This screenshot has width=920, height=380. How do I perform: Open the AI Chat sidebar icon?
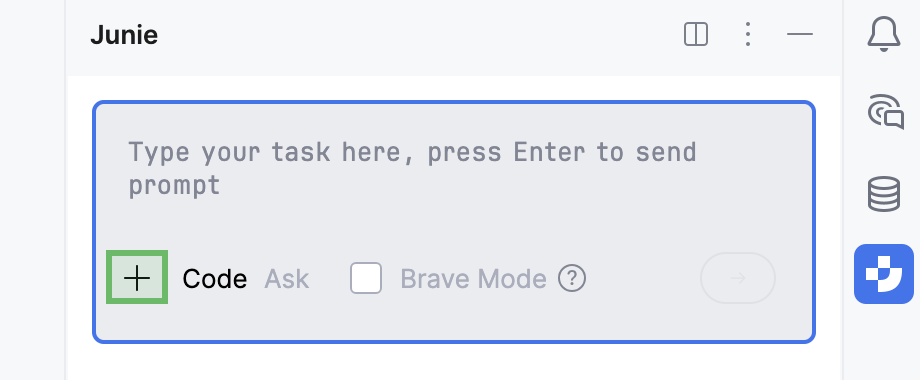pyautogui.click(x=885, y=111)
